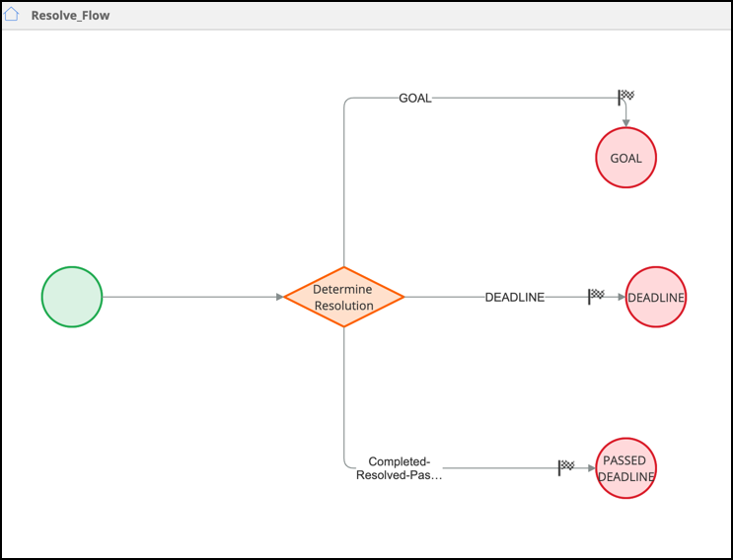
Task: Select the Resolve_Flow breadcrumb title
Action: [x=70, y=16]
